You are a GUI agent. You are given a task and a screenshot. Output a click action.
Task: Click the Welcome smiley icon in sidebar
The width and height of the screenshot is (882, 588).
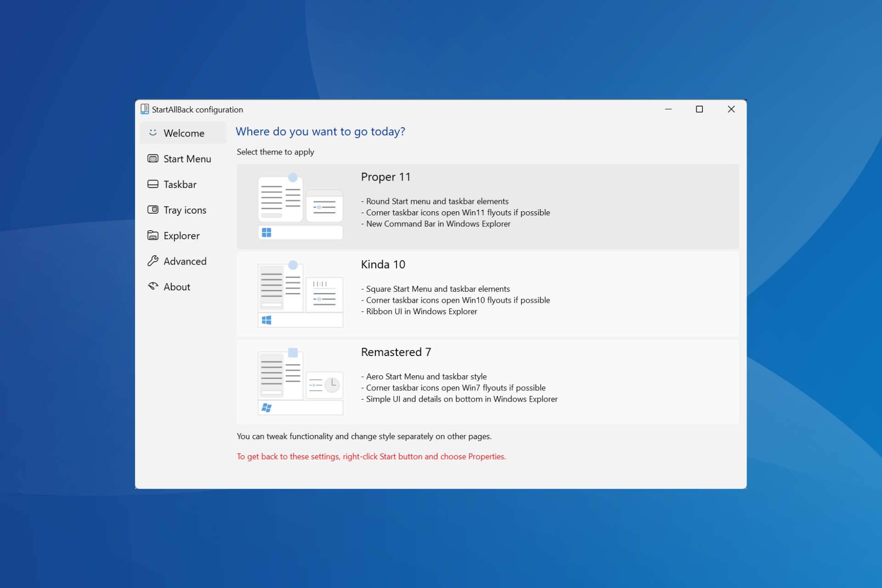pyautogui.click(x=153, y=133)
